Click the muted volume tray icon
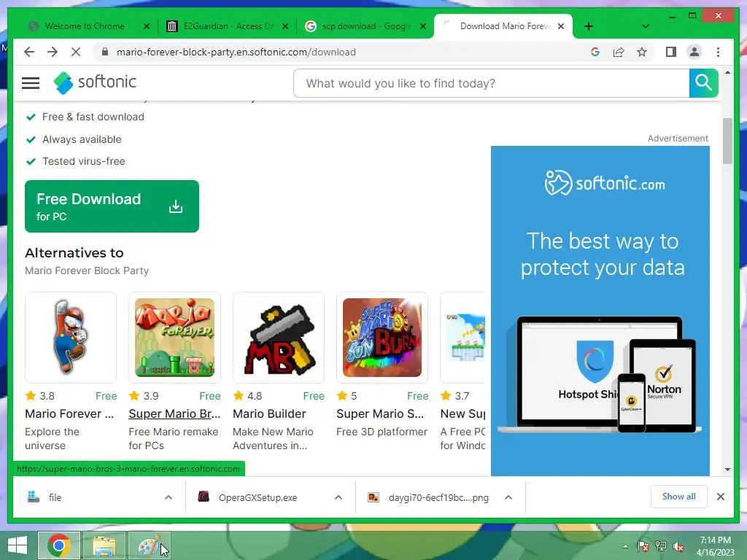Viewport: 747px width, 560px height. tap(678, 546)
